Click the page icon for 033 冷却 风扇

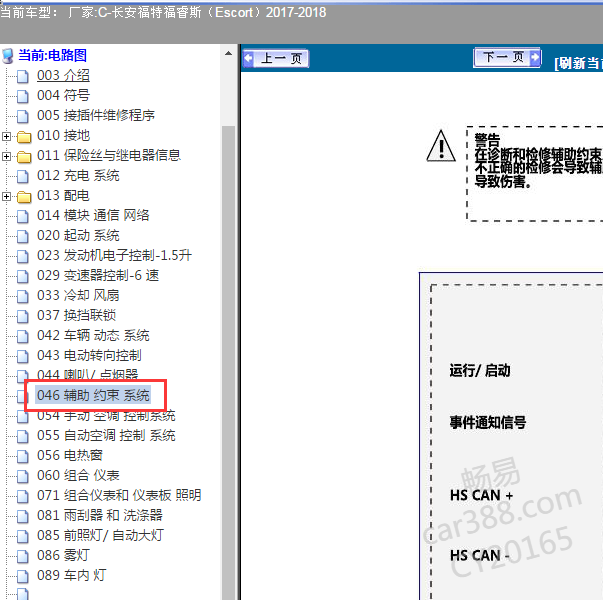[23, 296]
